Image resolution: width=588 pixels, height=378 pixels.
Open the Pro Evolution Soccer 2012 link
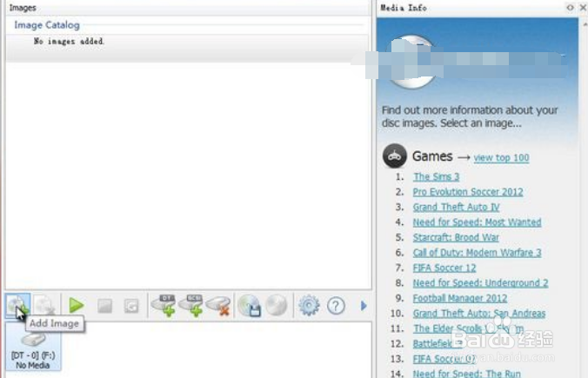pyautogui.click(x=468, y=192)
